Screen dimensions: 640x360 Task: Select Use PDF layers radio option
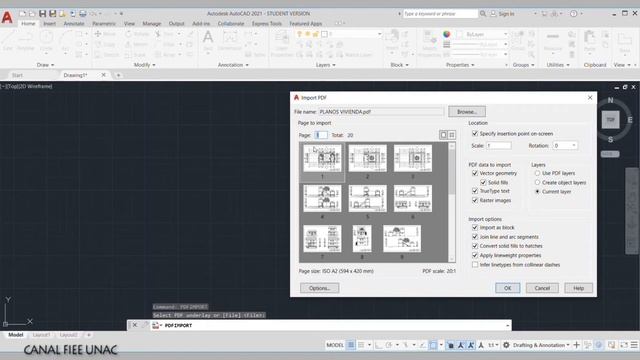537,173
